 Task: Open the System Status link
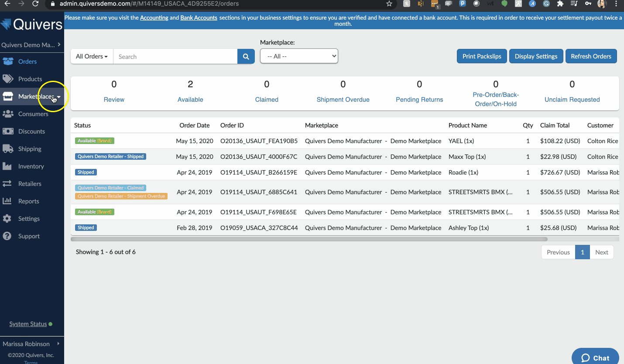pos(28,324)
